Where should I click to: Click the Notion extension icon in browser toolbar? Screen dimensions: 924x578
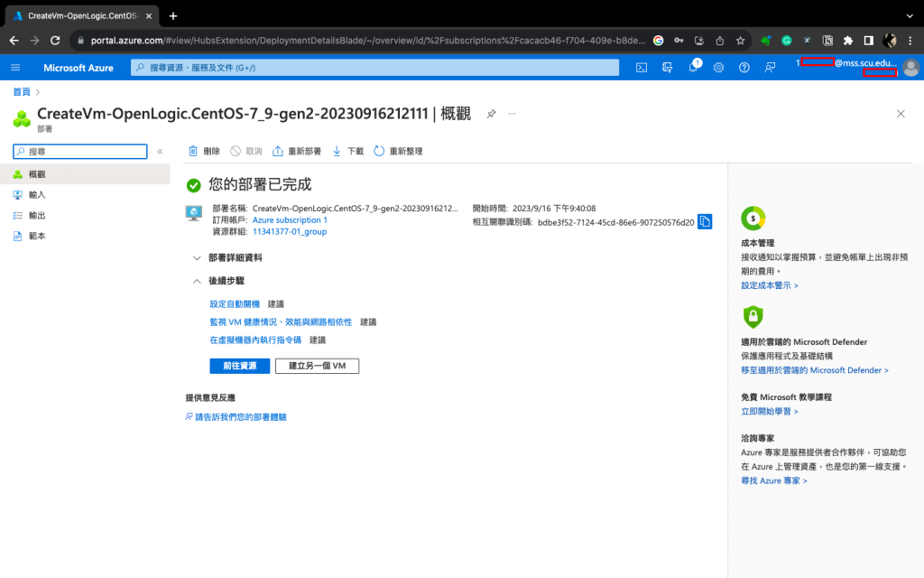coord(827,41)
